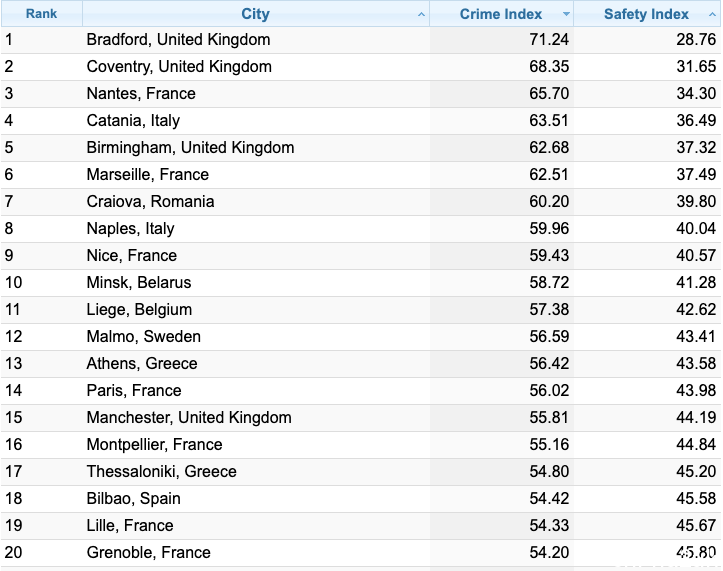Select Minsk, Belarus table row
Image resolution: width=723 pixels, height=571 pixels.
pyautogui.click(x=361, y=283)
